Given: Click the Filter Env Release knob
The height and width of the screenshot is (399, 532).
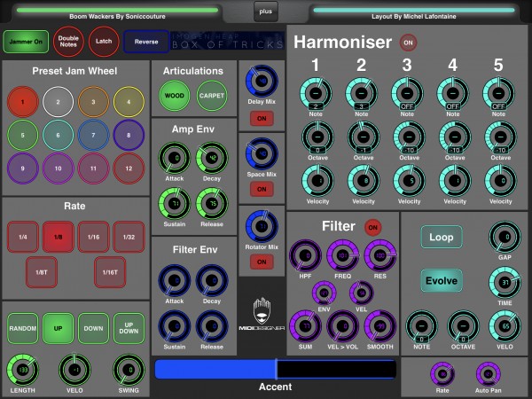Looking at the screenshot, I should coord(212,326).
